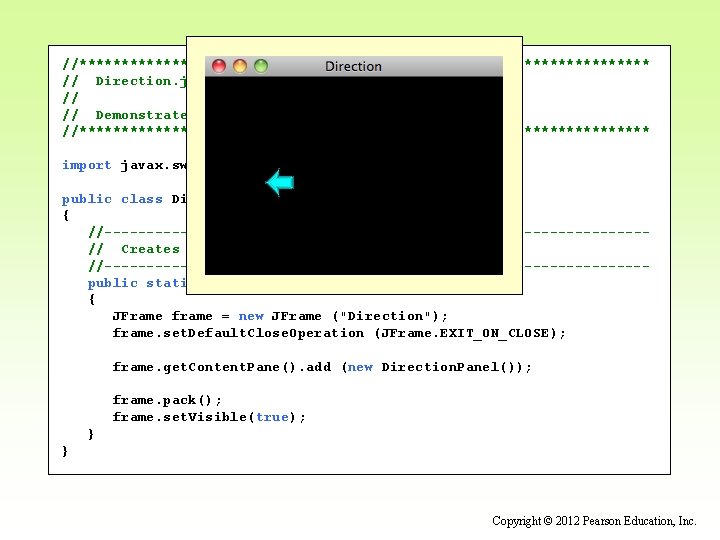Click the '// Creates' comment line
Screen dimensions: 720x540
(134, 249)
